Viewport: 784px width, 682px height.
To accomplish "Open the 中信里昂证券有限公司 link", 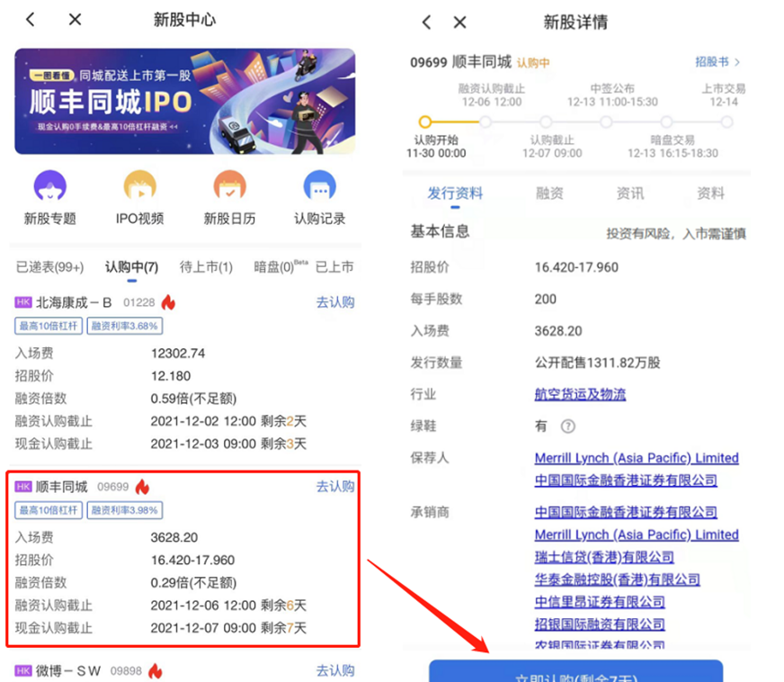I will tap(600, 602).
